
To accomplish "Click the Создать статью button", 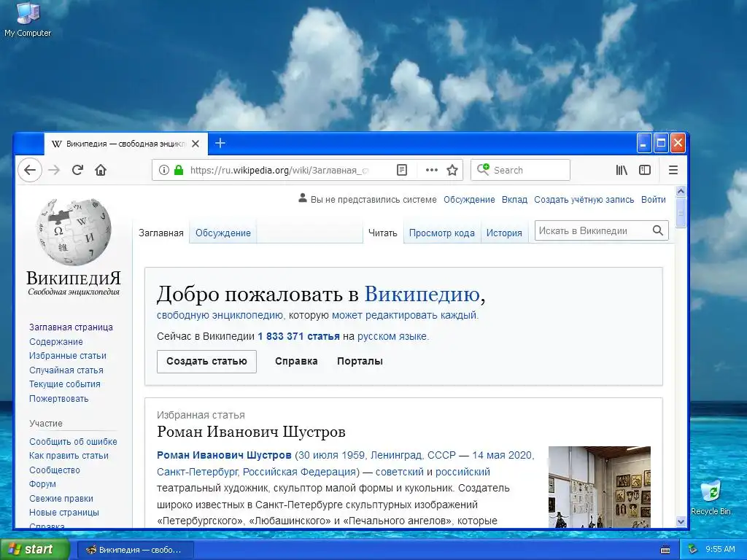I will click(x=206, y=362).
